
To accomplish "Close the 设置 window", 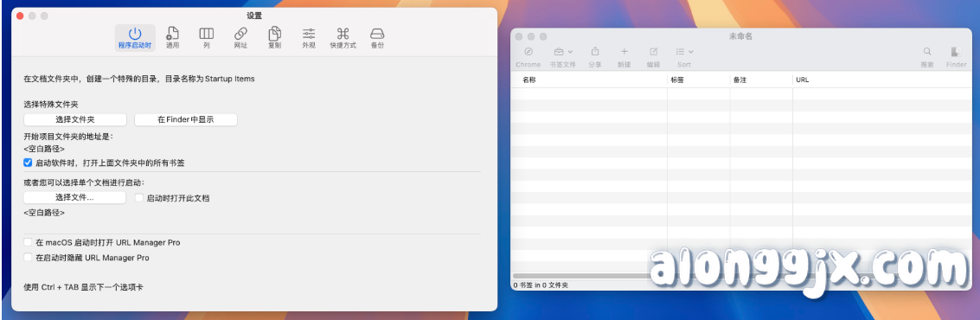I will tap(19, 16).
